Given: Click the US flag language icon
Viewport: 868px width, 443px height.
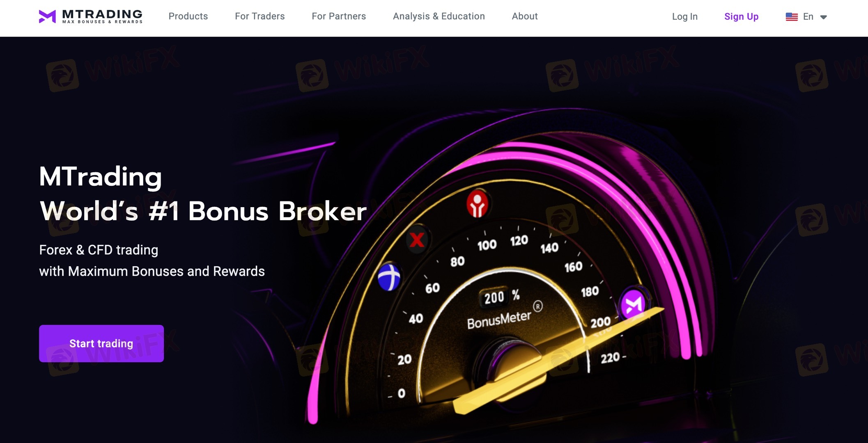Looking at the screenshot, I should click(791, 17).
